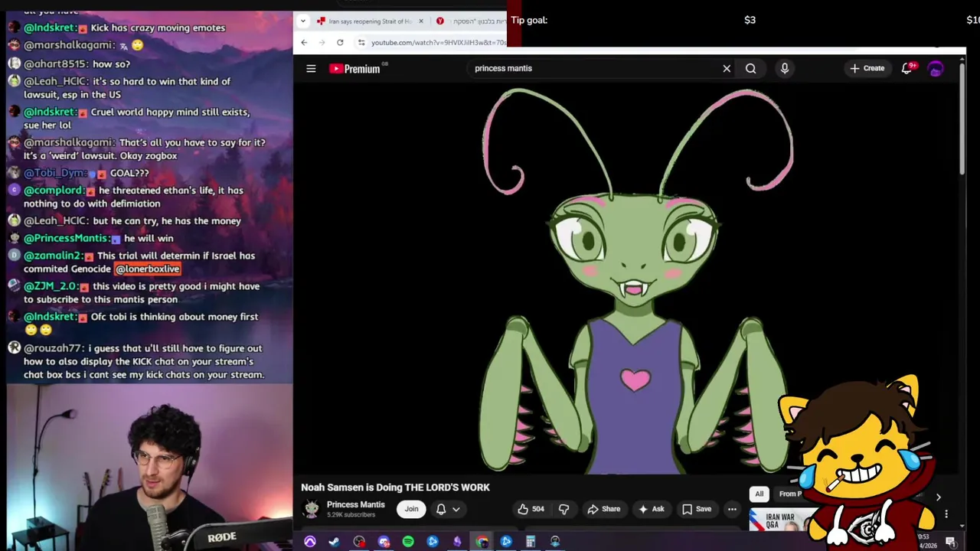
Task: Click @rouzah77 username in chat
Action: click(53, 348)
